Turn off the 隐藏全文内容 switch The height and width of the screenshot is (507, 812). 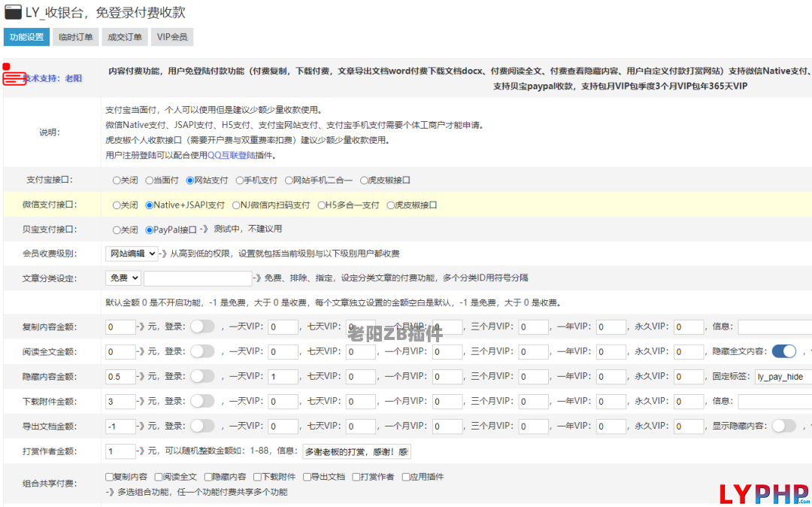tap(784, 351)
